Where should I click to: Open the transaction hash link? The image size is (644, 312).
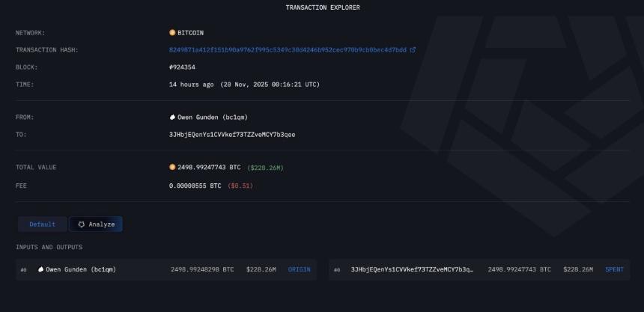click(288, 50)
